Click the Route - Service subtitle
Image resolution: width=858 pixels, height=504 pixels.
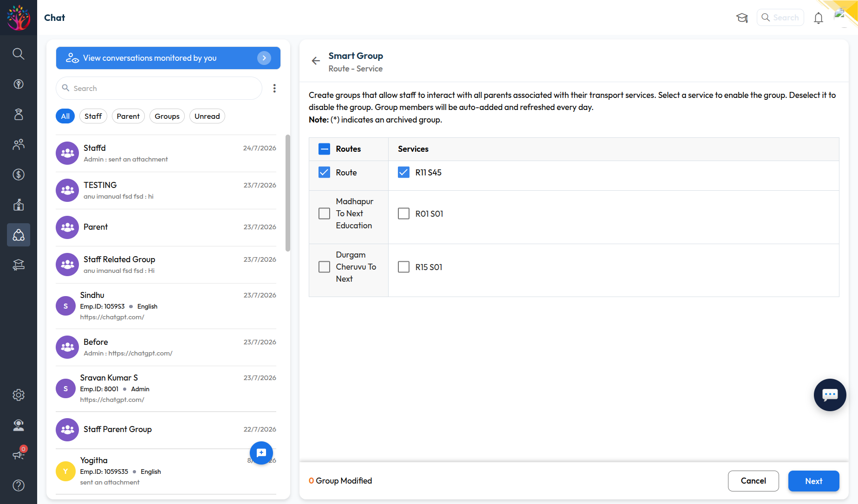coord(356,69)
